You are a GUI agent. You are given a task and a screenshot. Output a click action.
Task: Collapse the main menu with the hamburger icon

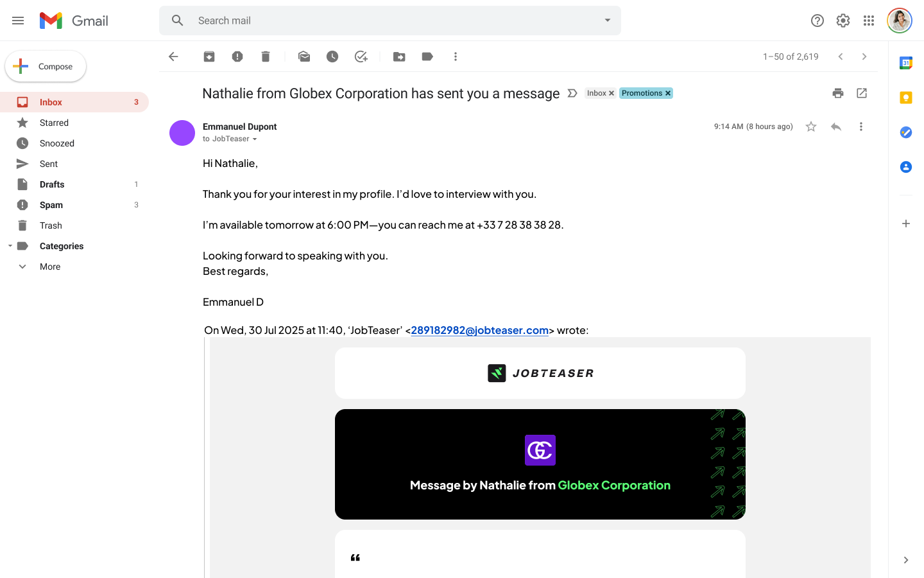pyautogui.click(x=18, y=21)
